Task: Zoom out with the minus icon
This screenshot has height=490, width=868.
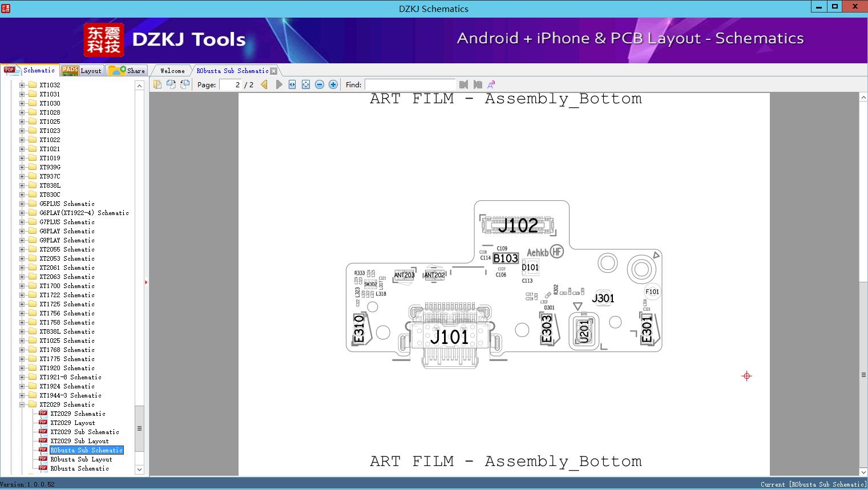Action: click(320, 84)
